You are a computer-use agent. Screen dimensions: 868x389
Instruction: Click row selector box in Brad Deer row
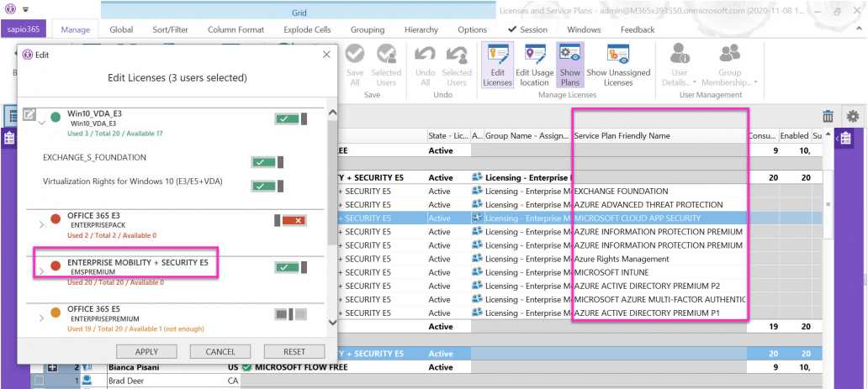(x=39, y=381)
